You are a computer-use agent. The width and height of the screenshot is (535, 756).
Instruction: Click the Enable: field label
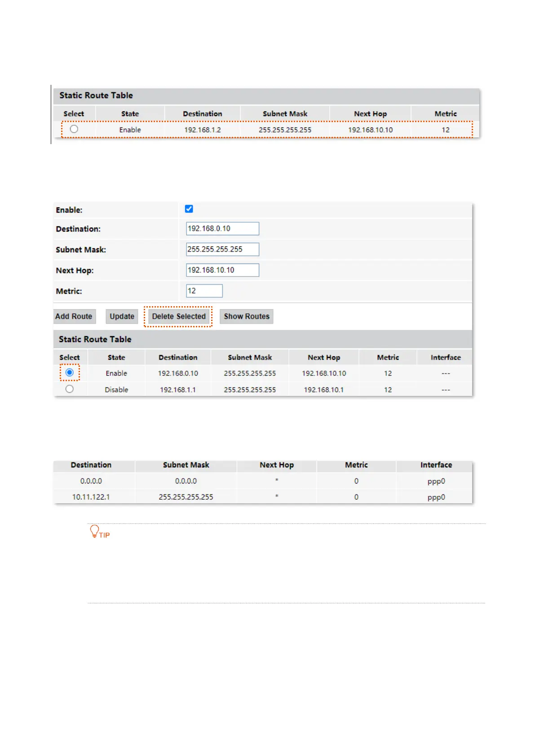pyautogui.click(x=69, y=210)
